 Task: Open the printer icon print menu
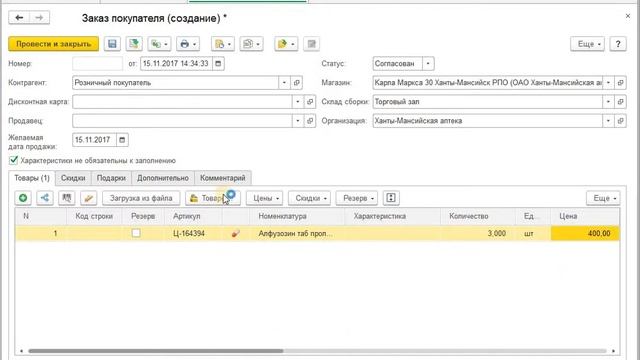pyautogui.click(x=188, y=44)
